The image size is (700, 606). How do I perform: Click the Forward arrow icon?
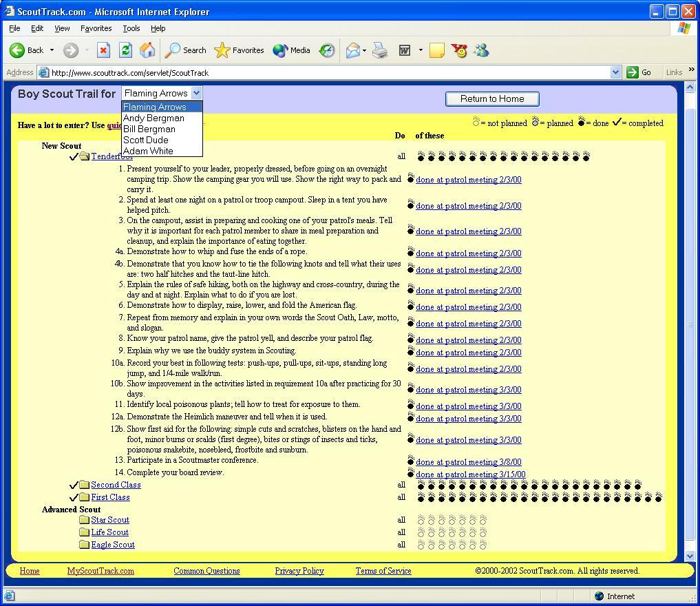point(70,50)
